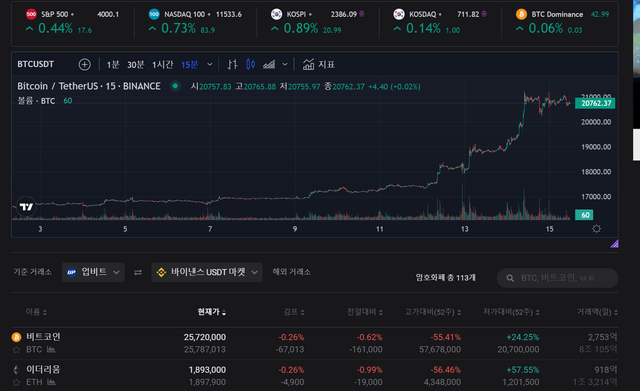
Task: Select the 1분 interval
Action: point(113,64)
